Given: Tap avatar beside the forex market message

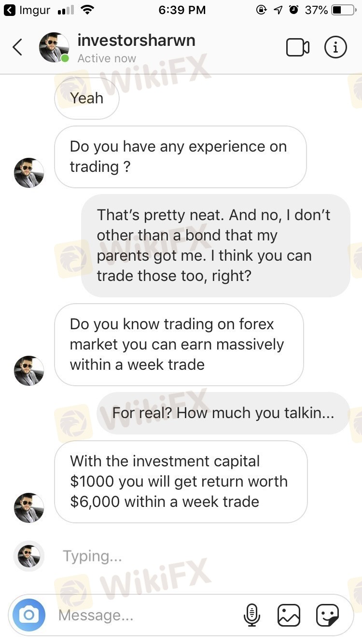Looking at the screenshot, I should (x=29, y=371).
